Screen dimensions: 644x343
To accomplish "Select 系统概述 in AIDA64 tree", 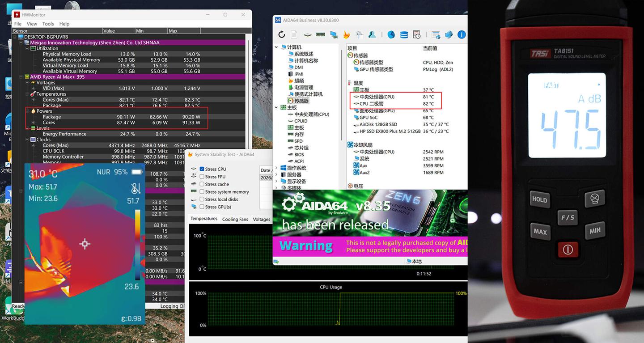I will [x=301, y=54].
